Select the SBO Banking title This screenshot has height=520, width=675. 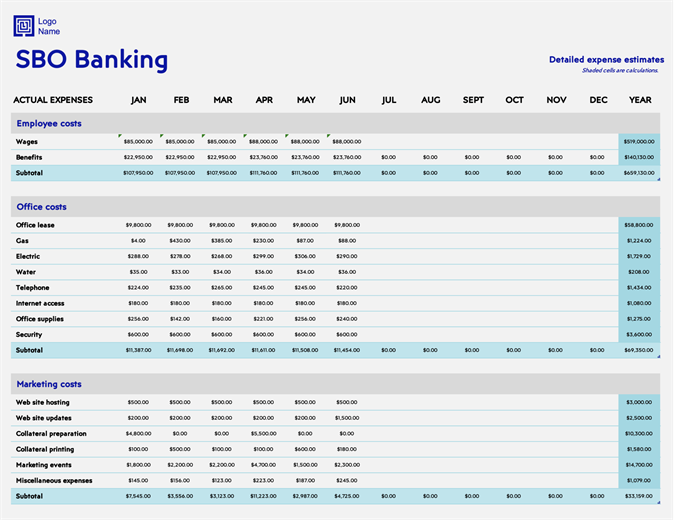pos(92,60)
